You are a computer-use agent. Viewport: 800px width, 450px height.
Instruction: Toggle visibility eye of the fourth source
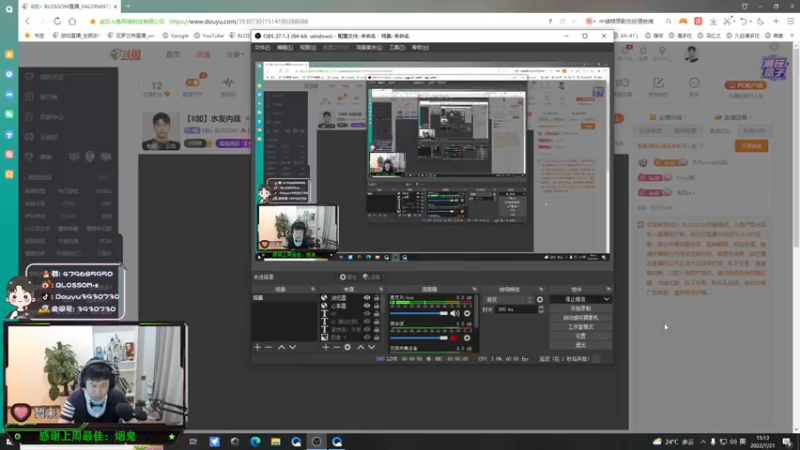click(x=367, y=321)
